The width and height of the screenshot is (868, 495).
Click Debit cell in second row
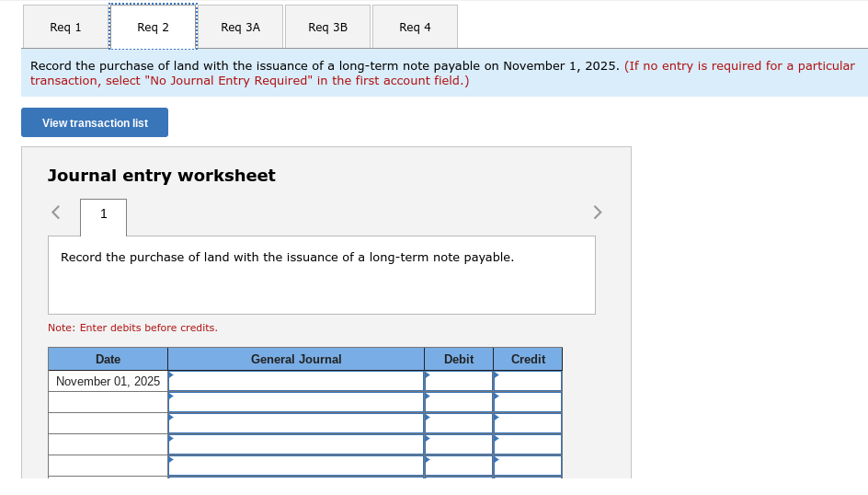(x=458, y=402)
